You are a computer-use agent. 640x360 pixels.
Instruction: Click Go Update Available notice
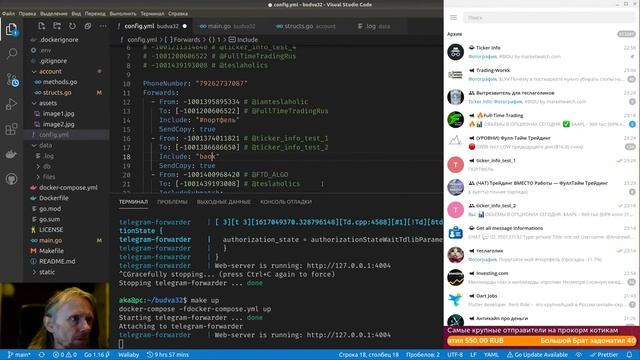(x=537, y=355)
